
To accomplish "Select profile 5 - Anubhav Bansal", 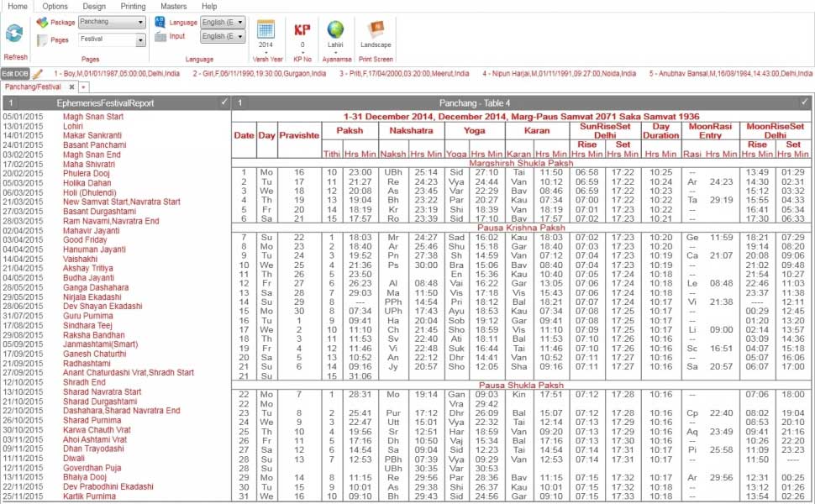I will (730, 74).
